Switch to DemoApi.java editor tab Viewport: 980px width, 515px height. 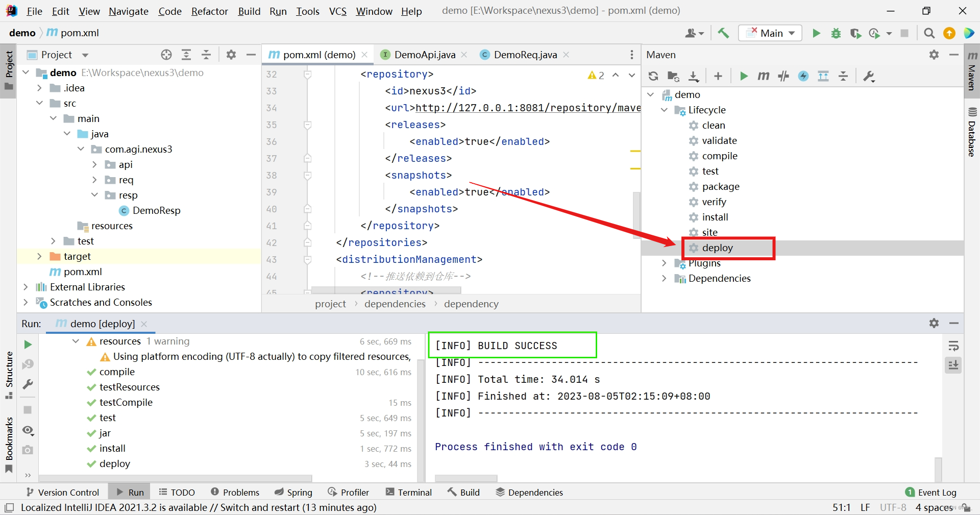[x=424, y=55]
